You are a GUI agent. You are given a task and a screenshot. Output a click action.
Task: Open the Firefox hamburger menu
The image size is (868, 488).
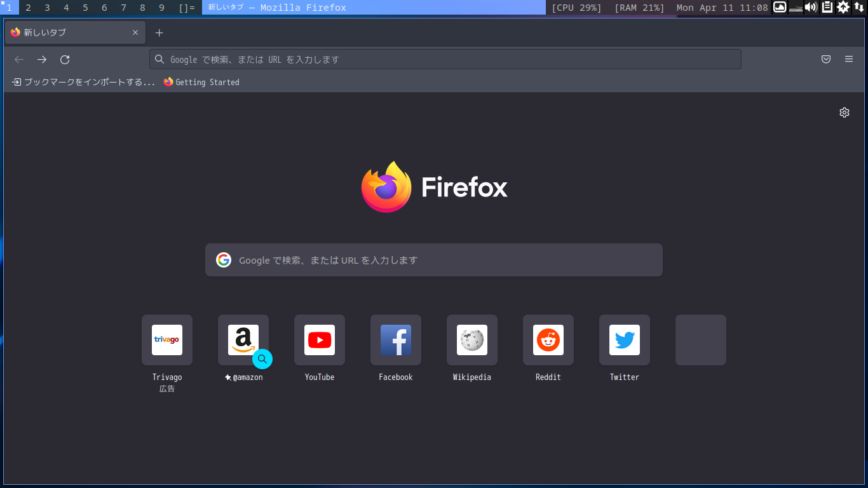[x=849, y=59]
